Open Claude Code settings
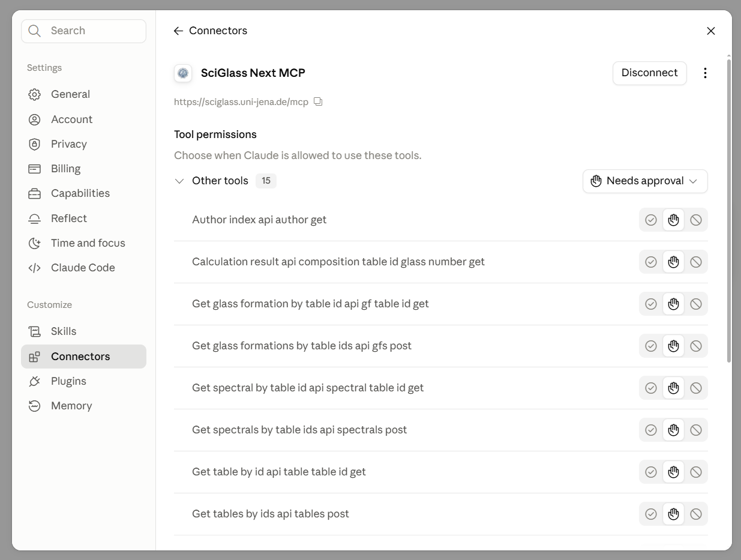This screenshot has width=741, height=560. 83,268
